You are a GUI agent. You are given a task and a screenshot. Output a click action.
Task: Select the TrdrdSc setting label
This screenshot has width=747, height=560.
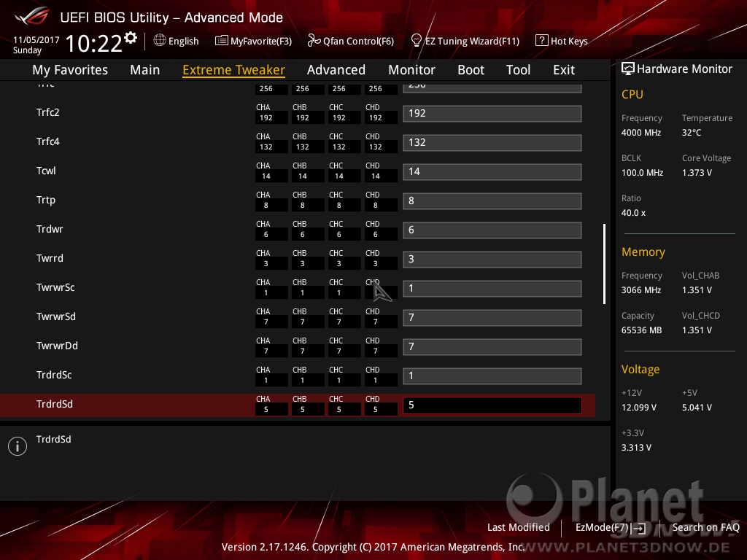tap(54, 375)
